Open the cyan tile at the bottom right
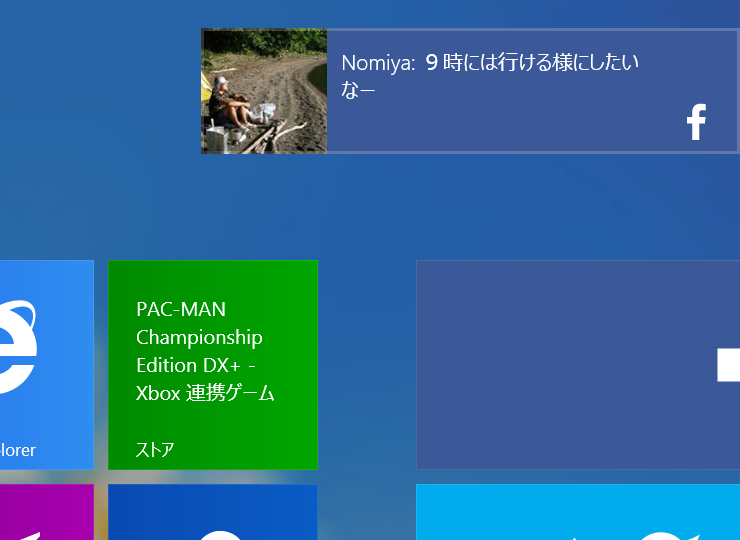This screenshot has height=540, width=740. (578, 512)
